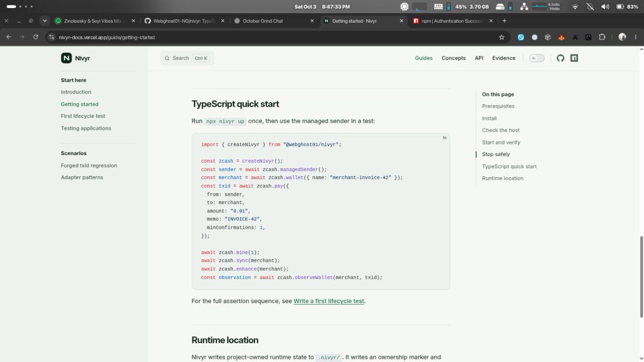Jump to Prerequisites in On this page
This screenshot has width=644, height=362.
click(x=498, y=106)
